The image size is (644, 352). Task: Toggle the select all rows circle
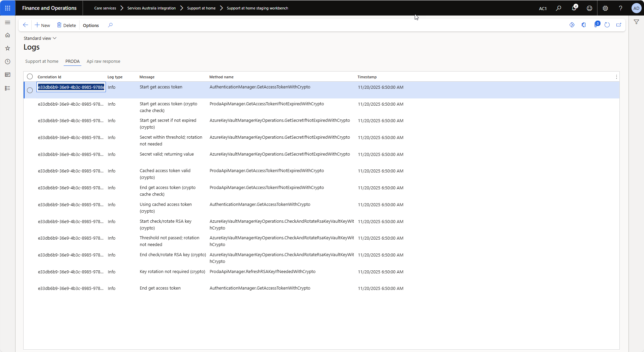tap(30, 77)
